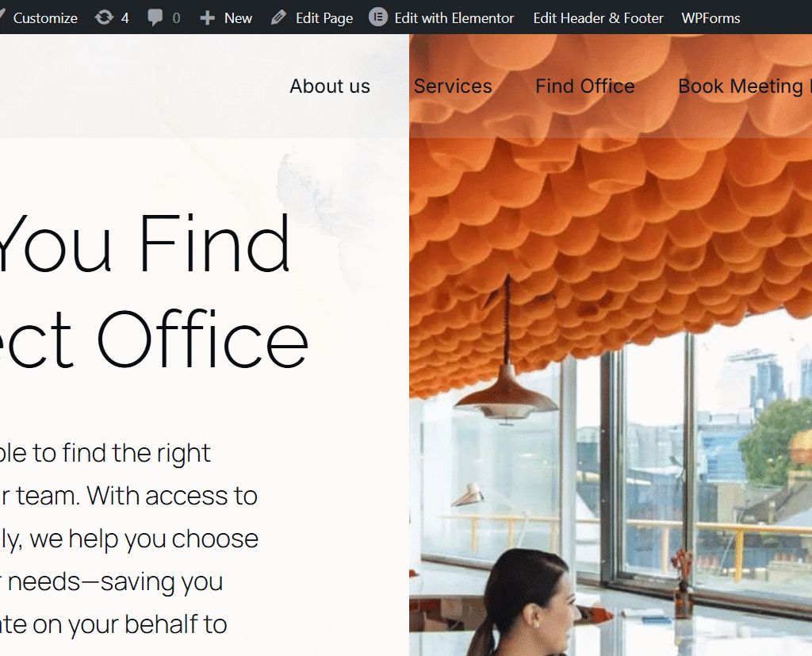Screen dimensions: 812x656
Task: Click the hero paragraph about your team
Action: pos(129,539)
